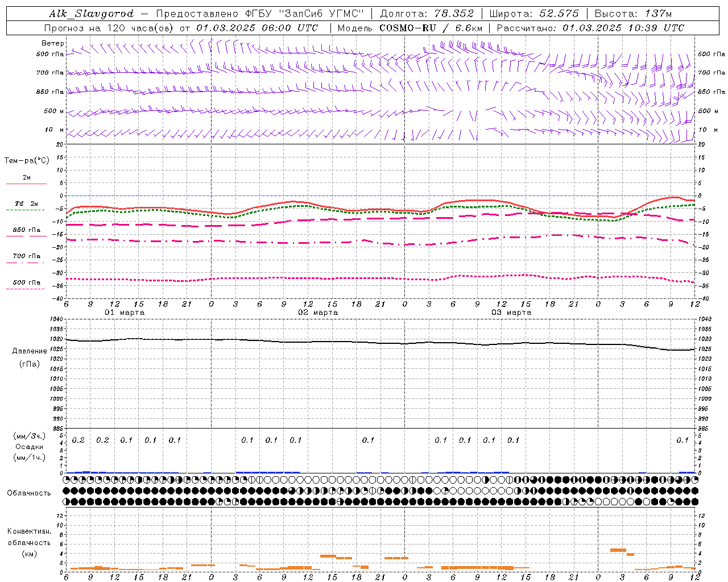Click the forecast start 01.03.2025 06:00 UTC
This screenshot has height=582, width=728.
(x=257, y=28)
